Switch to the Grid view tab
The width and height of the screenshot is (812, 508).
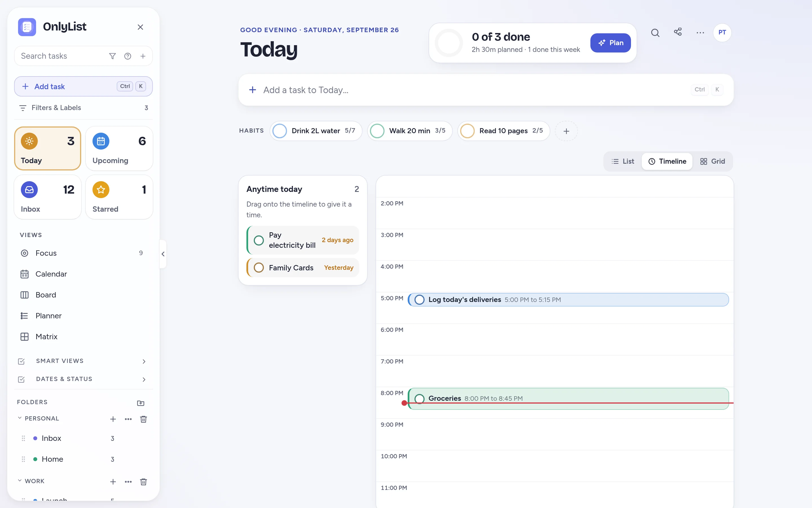712,162
